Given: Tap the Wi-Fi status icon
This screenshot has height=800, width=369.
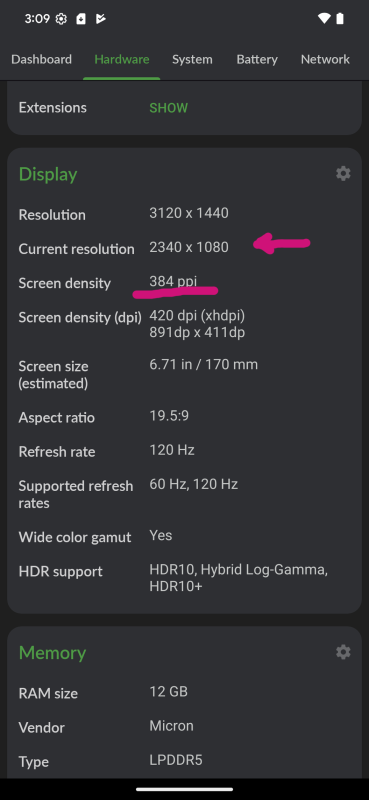Looking at the screenshot, I should point(324,19).
